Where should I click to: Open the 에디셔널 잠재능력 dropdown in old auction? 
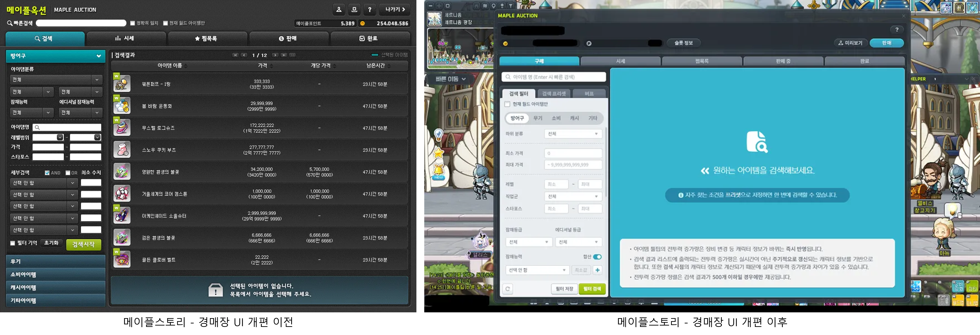pyautogui.click(x=81, y=113)
